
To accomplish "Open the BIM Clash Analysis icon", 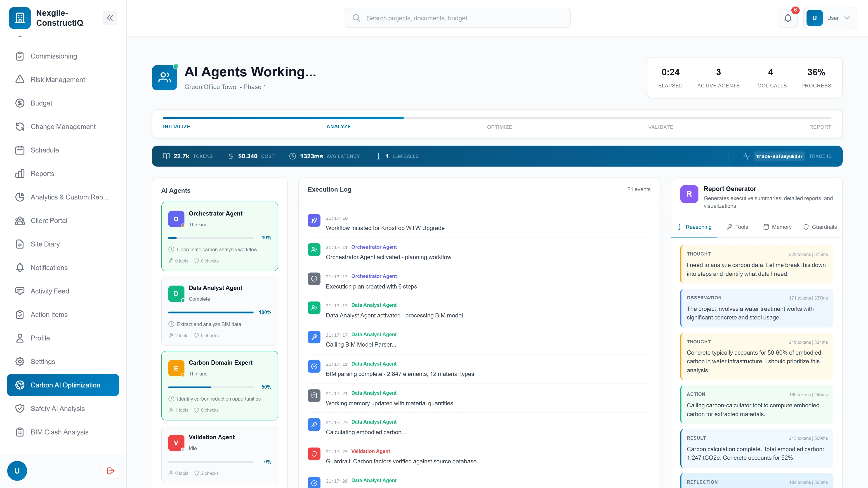I will coord(20,432).
